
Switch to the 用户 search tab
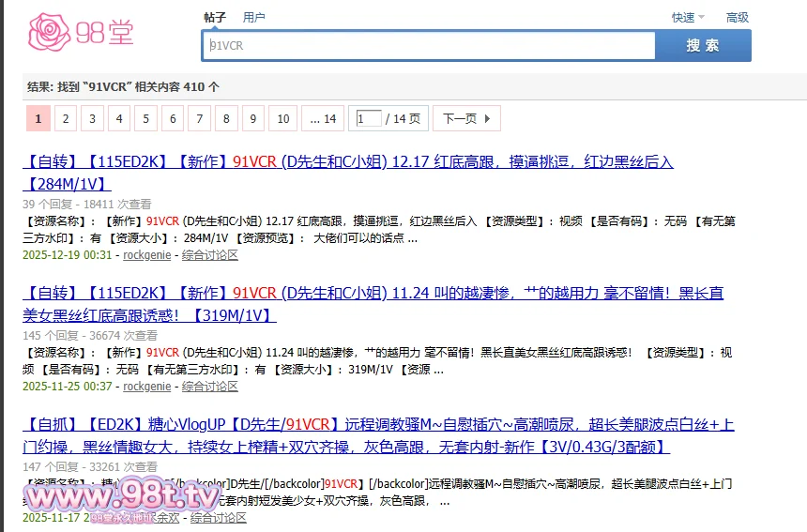point(253,18)
